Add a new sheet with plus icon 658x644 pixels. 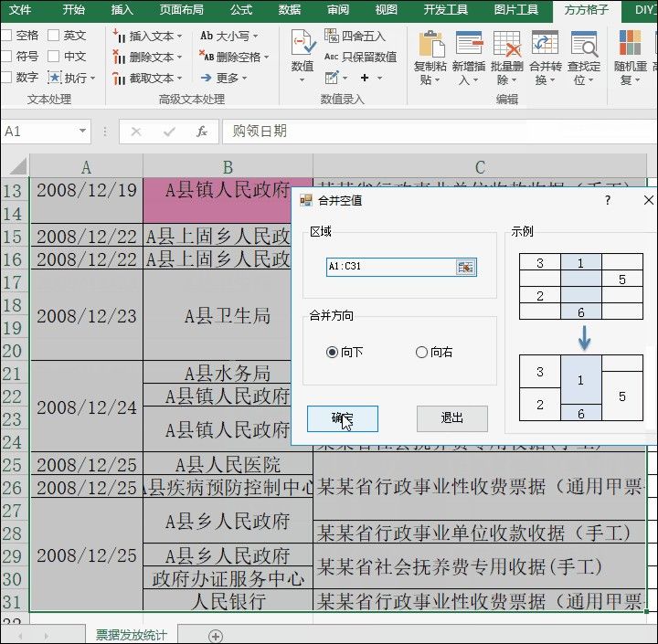click(x=216, y=636)
